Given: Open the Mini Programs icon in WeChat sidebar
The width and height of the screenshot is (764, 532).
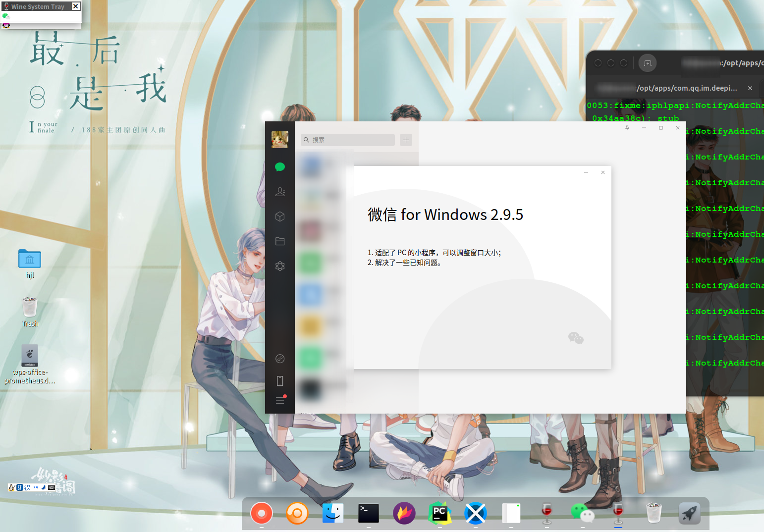Looking at the screenshot, I should coord(280,359).
